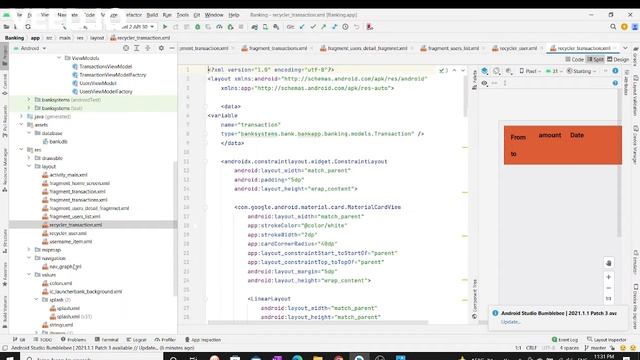Open Pixel device preview dropdown

click(x=530, y=71)
